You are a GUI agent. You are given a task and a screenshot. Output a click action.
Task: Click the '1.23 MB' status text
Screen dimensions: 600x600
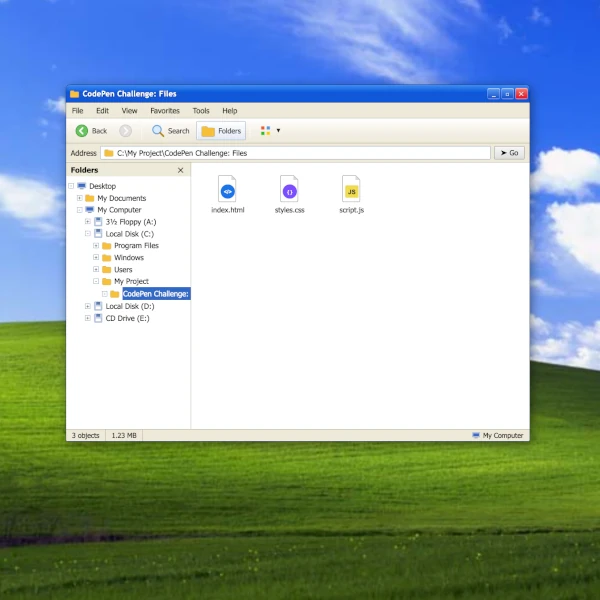point(124,435)
